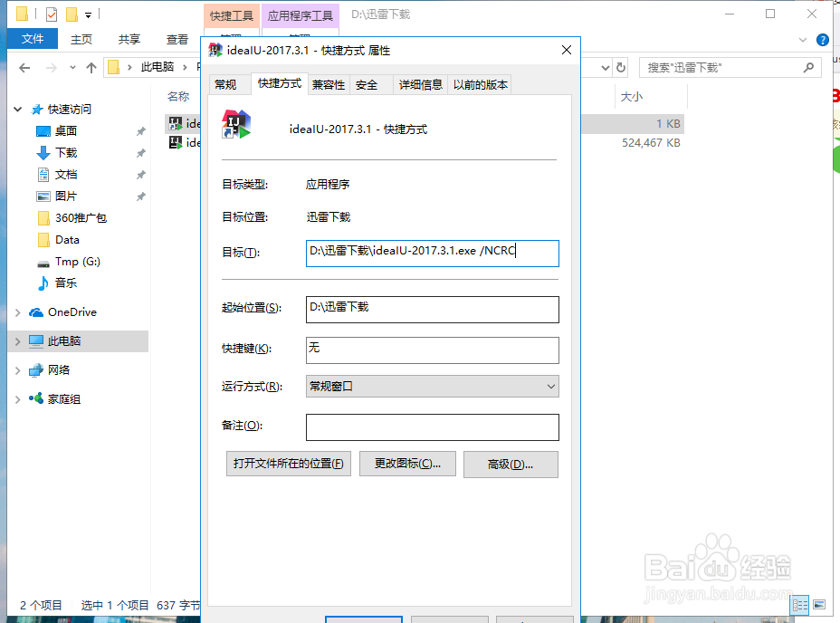Screen dimensions: 840x623
Task: Navigate up to the parent folder
Action: pos(93,67)
